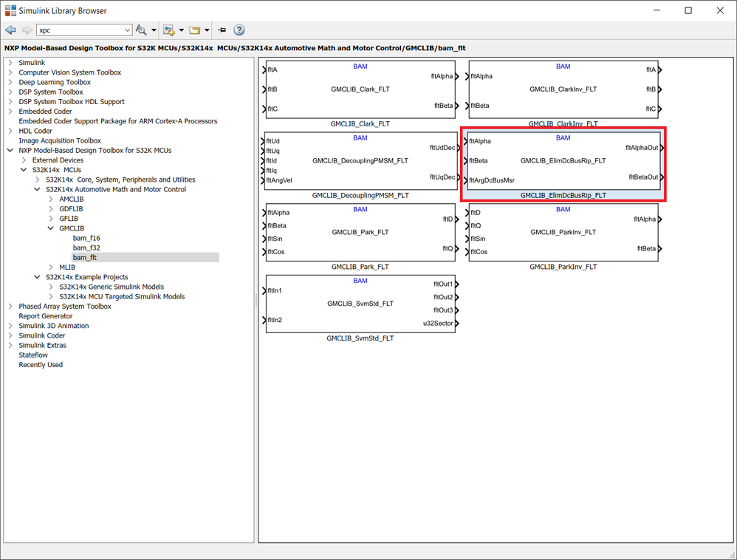The height and width of the screenshot is (560, 737).
Task: Select Embedded Coder Support Package for ARM
Action: pyautogui.click(x=118, y=121)
